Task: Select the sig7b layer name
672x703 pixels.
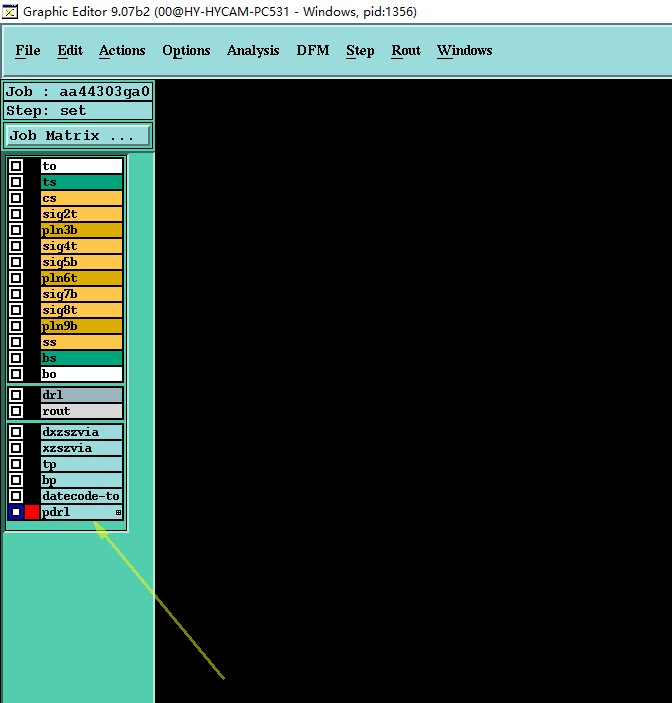Action: [x=82, y=294]
